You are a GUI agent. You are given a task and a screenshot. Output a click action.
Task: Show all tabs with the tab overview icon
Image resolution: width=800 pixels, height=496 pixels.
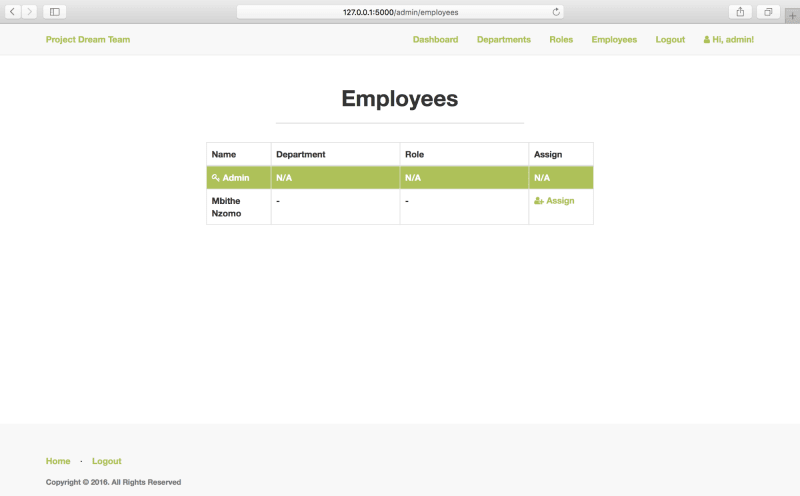(768, 12)
